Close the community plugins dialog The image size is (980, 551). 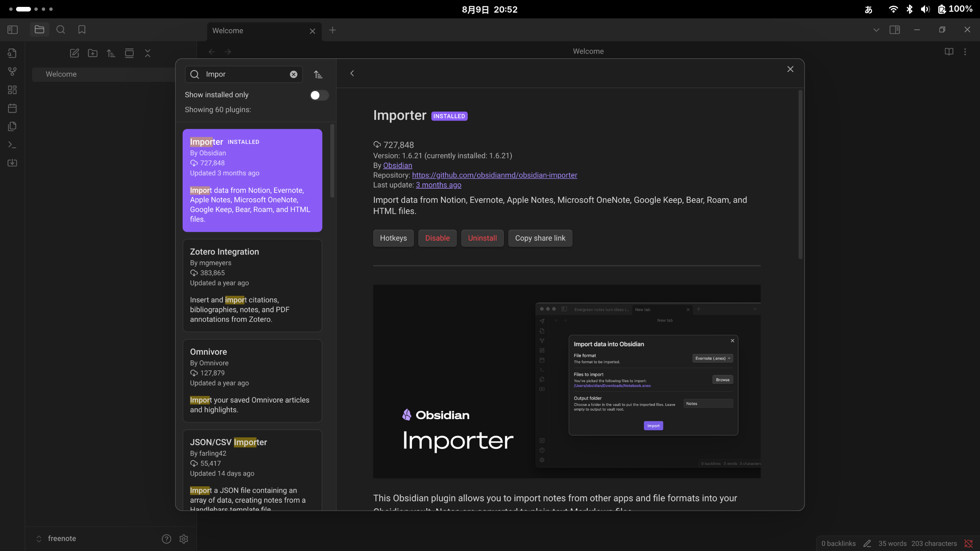(x=790, y=69)
